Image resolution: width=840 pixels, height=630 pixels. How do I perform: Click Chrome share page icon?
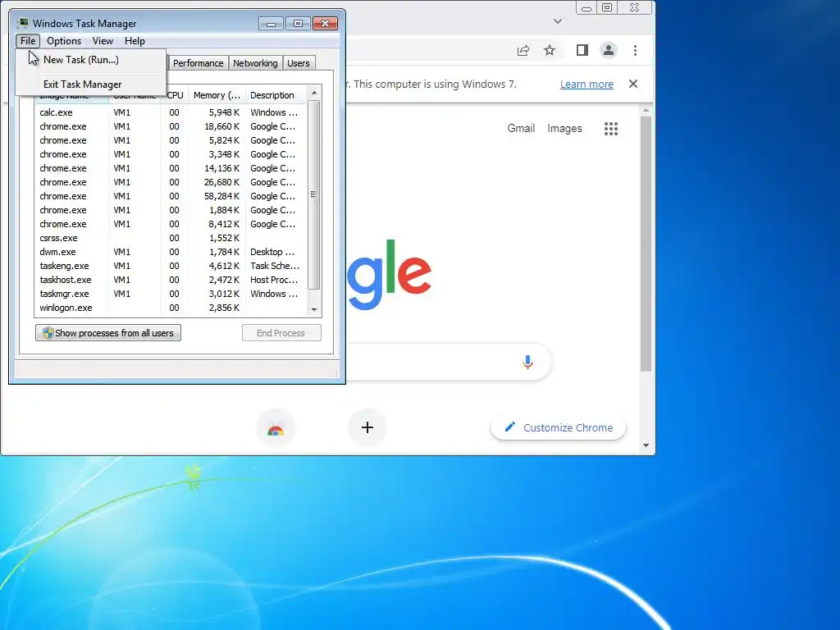click(523, 50)
